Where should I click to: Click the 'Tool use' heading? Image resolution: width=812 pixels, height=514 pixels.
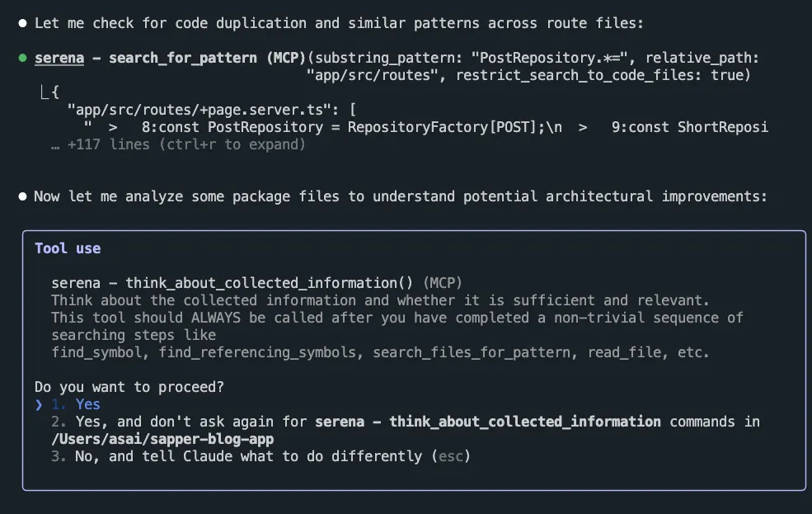68,248
